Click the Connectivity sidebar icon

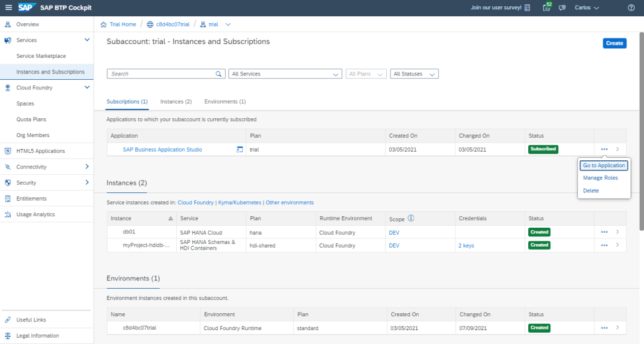pos(8,167)
